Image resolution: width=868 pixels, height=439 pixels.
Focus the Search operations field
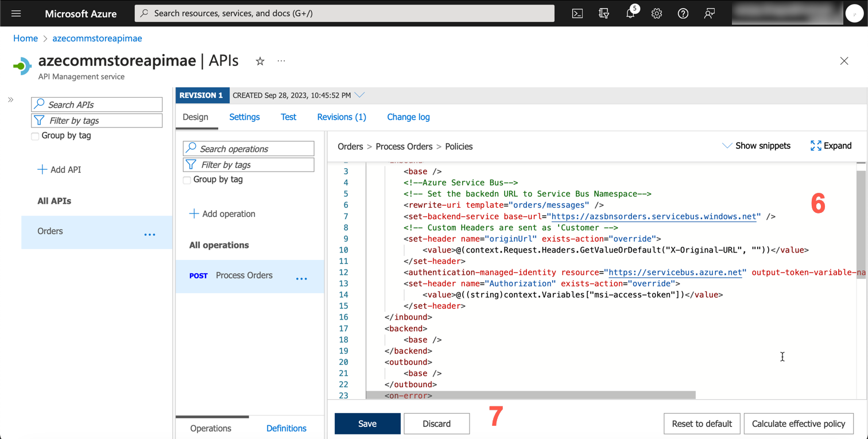pyautogui.click(x=249, y=149)
